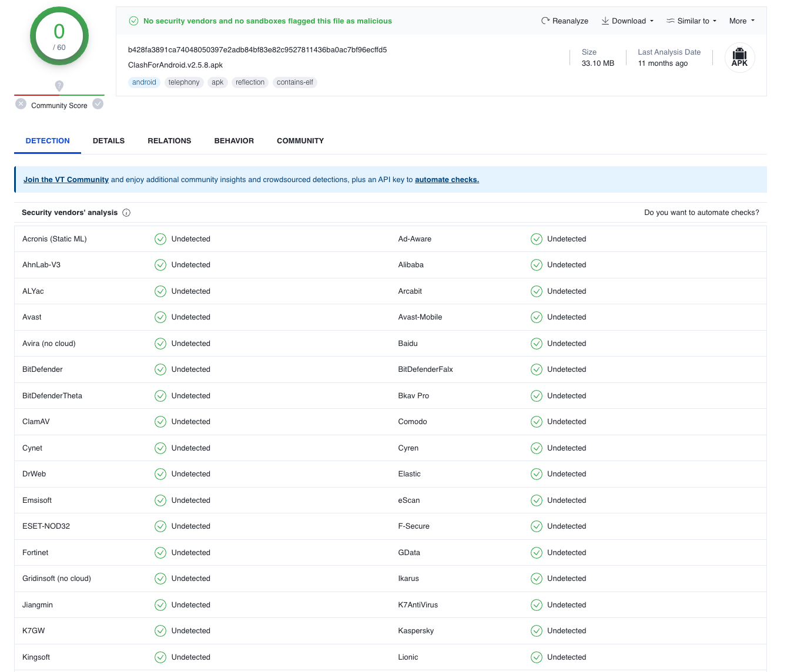
Task: Click the Avira (no cloud) undetected check icon
Action: click(160, 344)
